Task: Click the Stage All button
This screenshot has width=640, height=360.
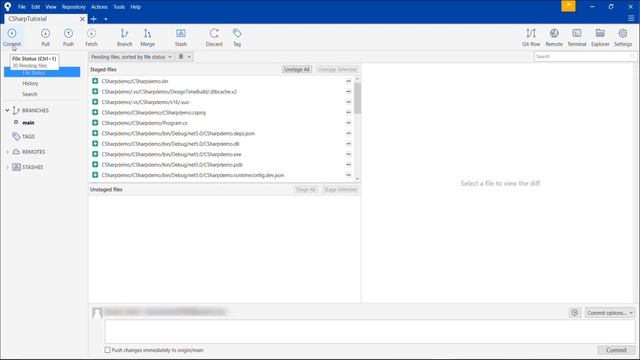Action: [x=306, y=189]
